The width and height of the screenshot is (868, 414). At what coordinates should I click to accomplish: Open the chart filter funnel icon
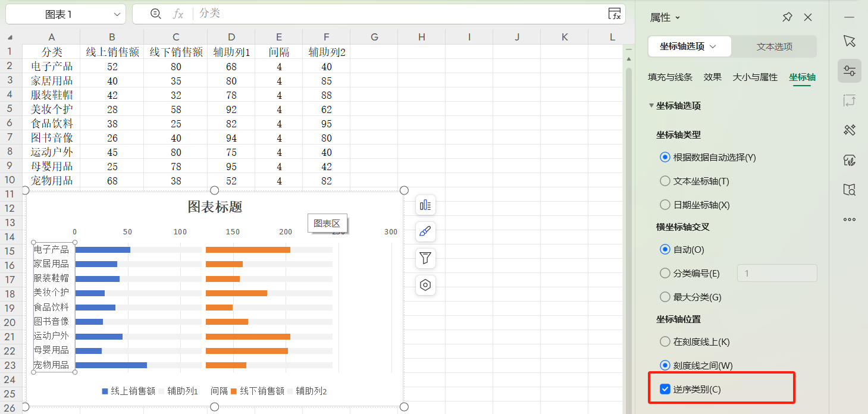coord(425,258)
